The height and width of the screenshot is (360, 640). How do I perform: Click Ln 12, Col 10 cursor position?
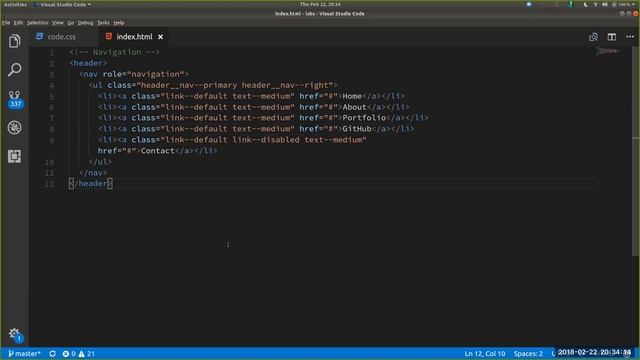484,353
